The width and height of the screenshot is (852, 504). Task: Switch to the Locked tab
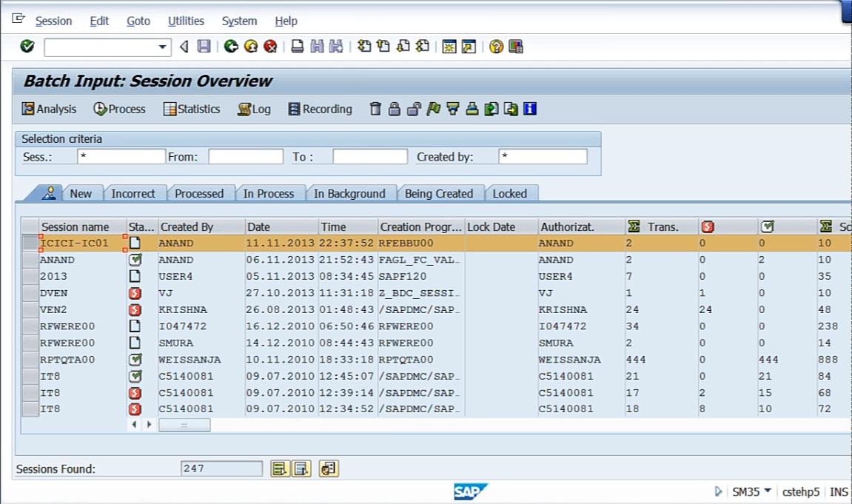[x=510, y=193]
